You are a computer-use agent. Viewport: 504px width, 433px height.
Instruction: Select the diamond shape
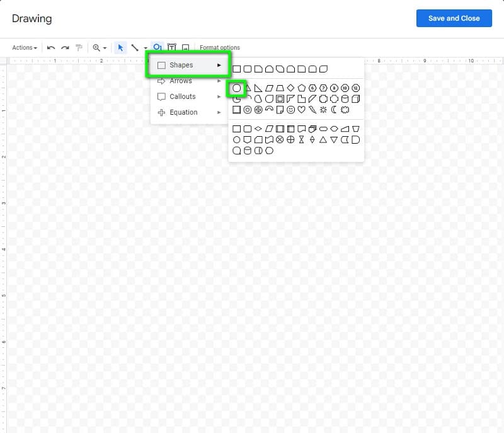[x=292, y=87]
